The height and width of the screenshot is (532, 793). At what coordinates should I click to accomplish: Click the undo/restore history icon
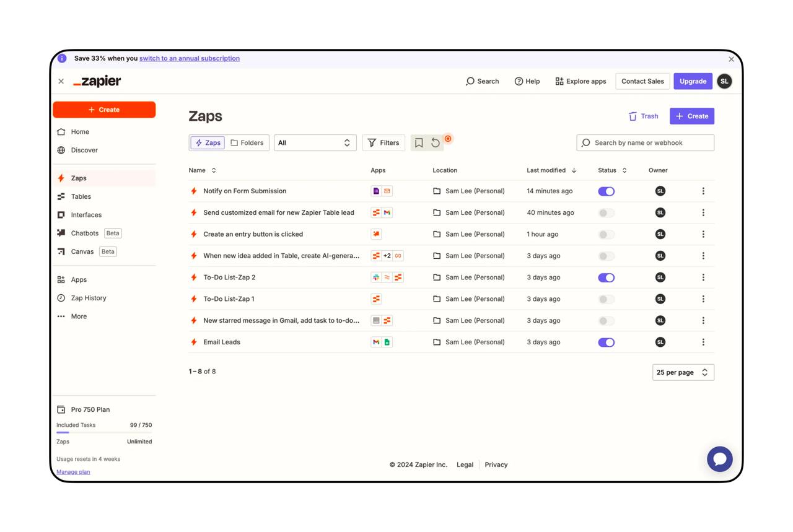click(x=436, y=143)
